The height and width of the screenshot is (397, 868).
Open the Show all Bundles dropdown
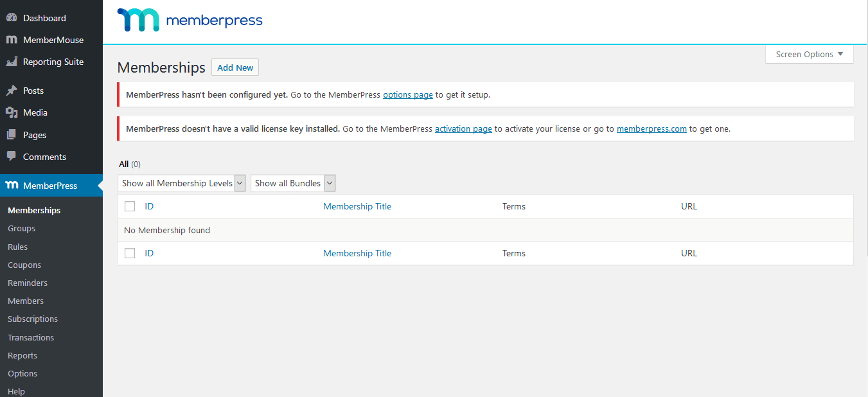point(293,183)
